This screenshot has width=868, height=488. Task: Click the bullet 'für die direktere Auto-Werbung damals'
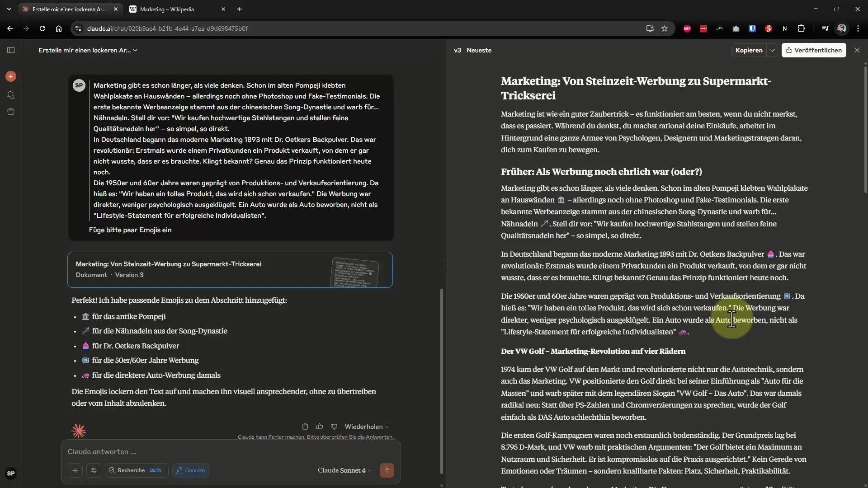(x=151, y=375)
